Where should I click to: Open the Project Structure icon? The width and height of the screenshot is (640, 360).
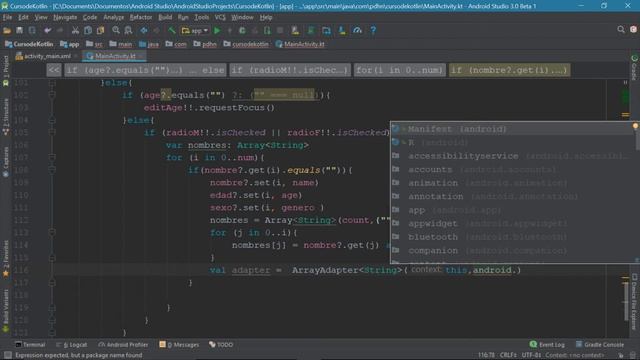(327, 31)
